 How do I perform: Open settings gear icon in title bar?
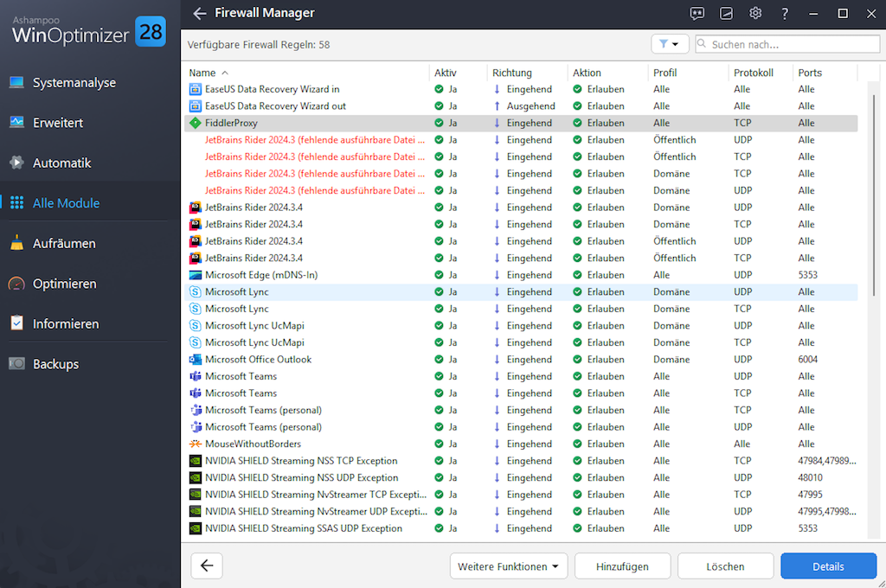pyautogui.click(x=755, y=13)
